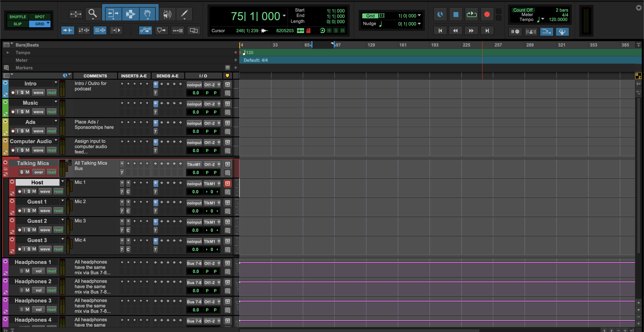The height and width of the screenshot is (332, 644).
Task: Toggle the Tempo Ruler Enable conductor icon
Action: coord(562,32)
